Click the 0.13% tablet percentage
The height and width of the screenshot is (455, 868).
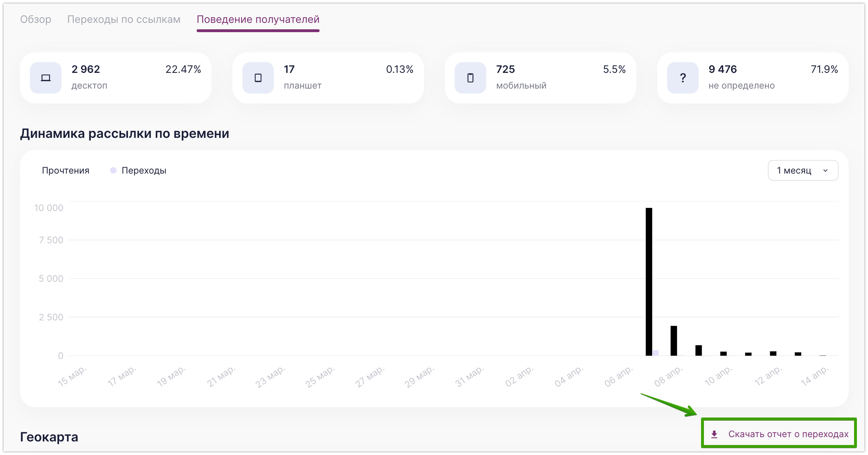pos(400,69)
